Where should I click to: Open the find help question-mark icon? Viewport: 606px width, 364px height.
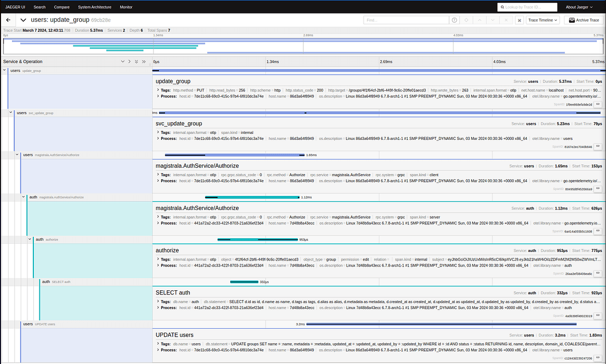(454, 20)
